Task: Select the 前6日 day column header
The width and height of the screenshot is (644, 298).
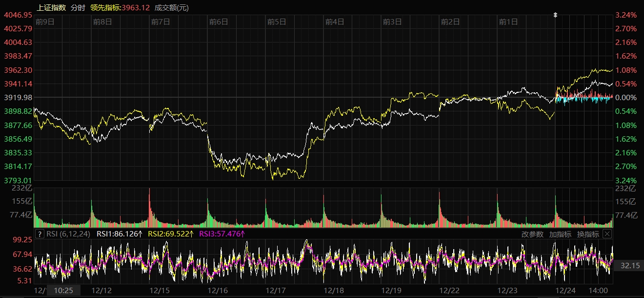Action: click(x=219, y=21)
